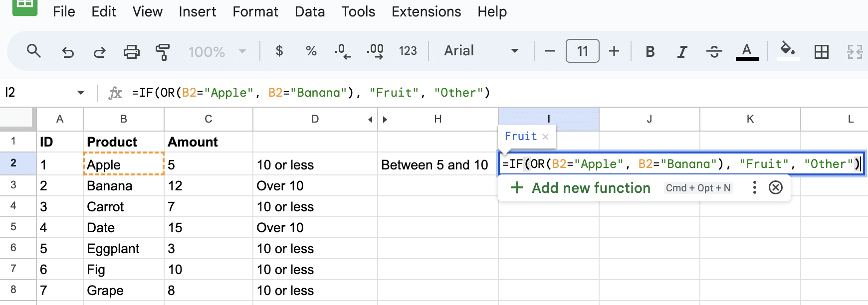Select the Over 10 cell in Date row
The height and width of the screenshot is (305, 868).
point(315,228)
